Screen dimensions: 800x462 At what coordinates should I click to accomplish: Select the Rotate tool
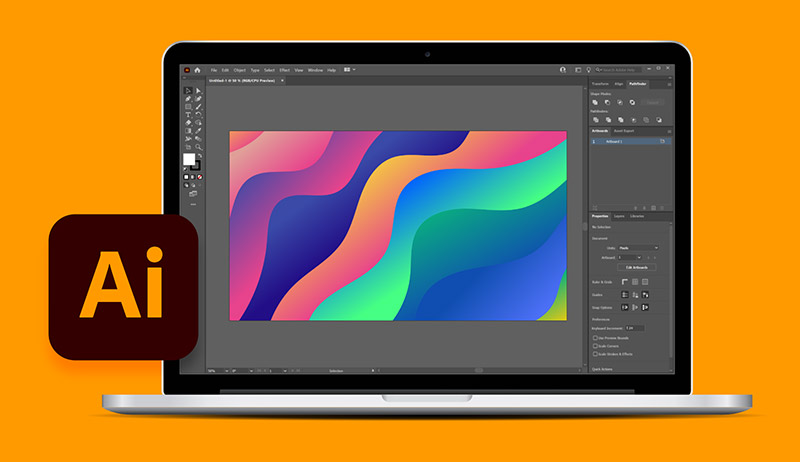point(198,115)
